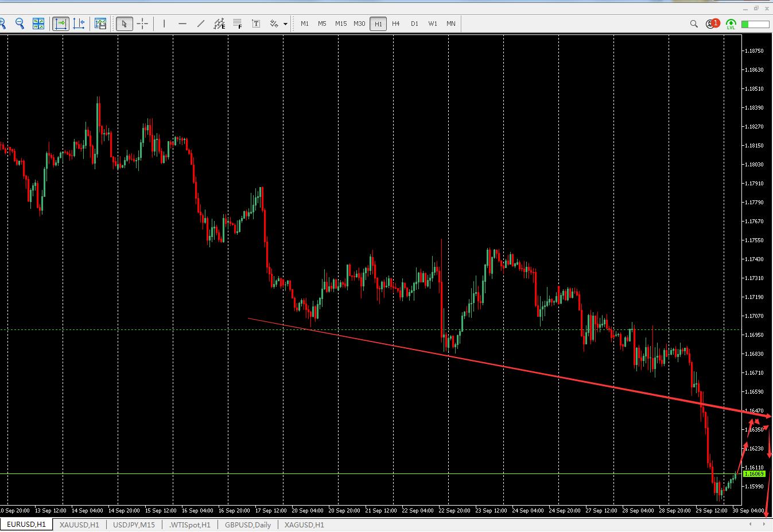Switch to M5 timeframe
The width and height of the screenshot is (773, 532).
pos(322,24)
